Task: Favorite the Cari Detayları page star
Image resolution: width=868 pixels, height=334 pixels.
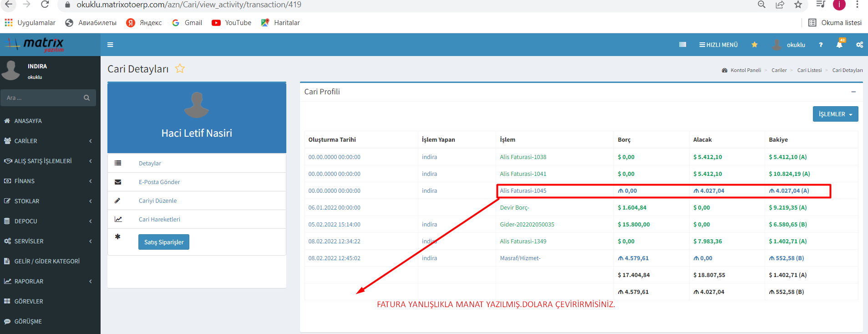Action: click(180, 69)
